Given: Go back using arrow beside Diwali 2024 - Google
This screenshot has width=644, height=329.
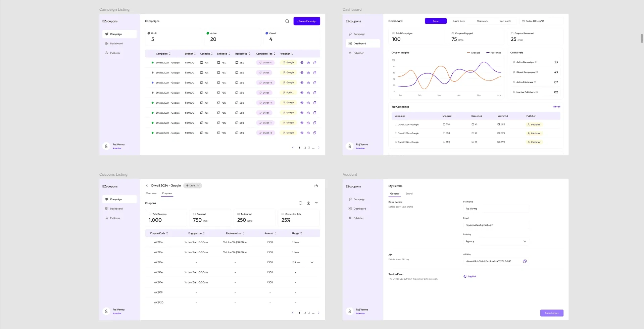Looking at the screenshot, I should (x=147, y=185).
